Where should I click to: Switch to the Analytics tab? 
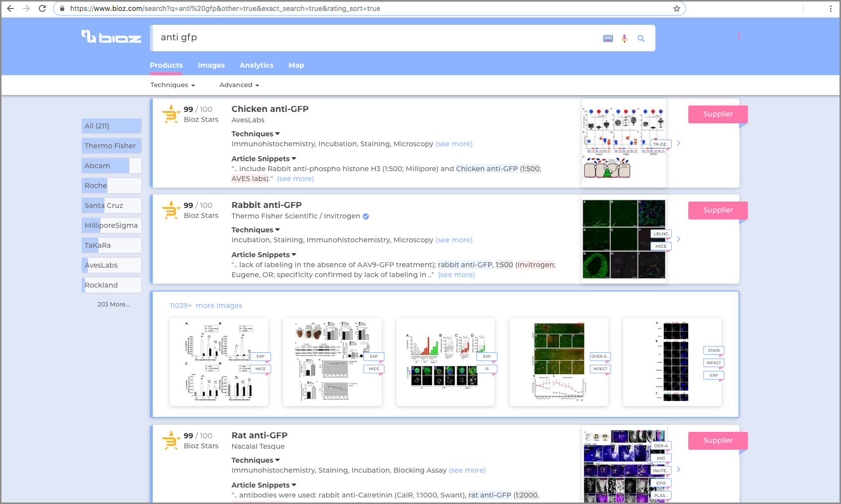(x=256, y=65)
